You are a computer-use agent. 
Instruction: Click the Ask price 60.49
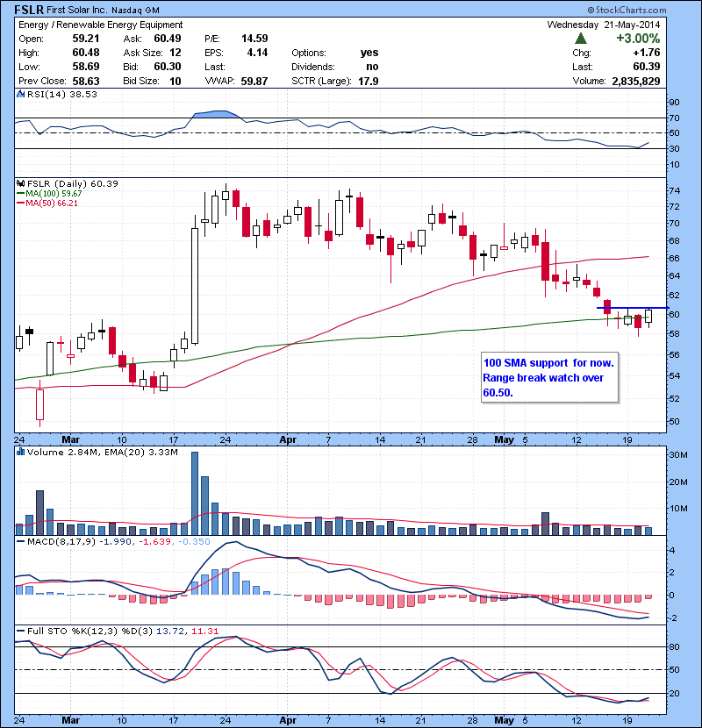168,39
